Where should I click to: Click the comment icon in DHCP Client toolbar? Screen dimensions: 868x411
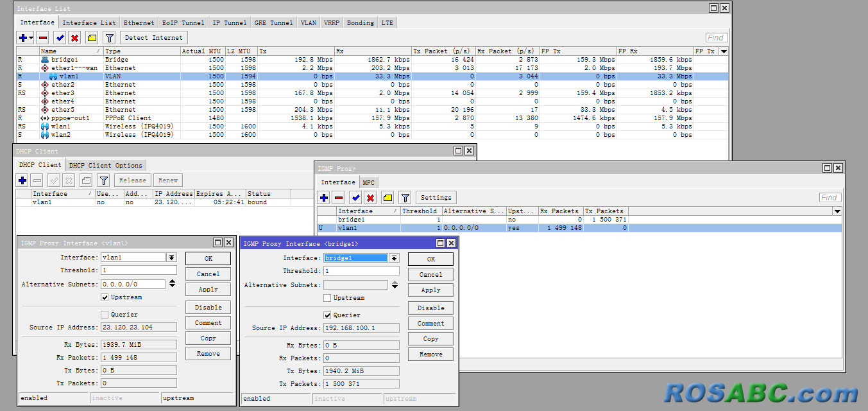point(86,180)
